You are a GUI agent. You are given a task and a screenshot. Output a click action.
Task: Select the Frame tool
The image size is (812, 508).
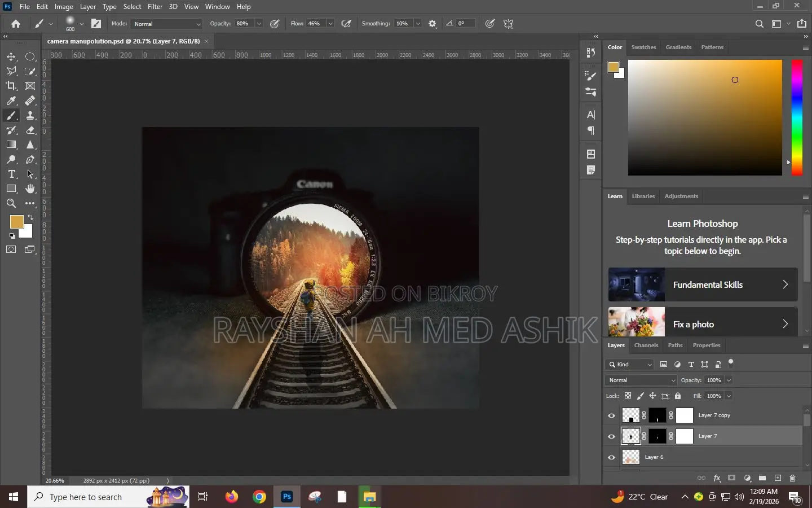(x=30, y=86)
